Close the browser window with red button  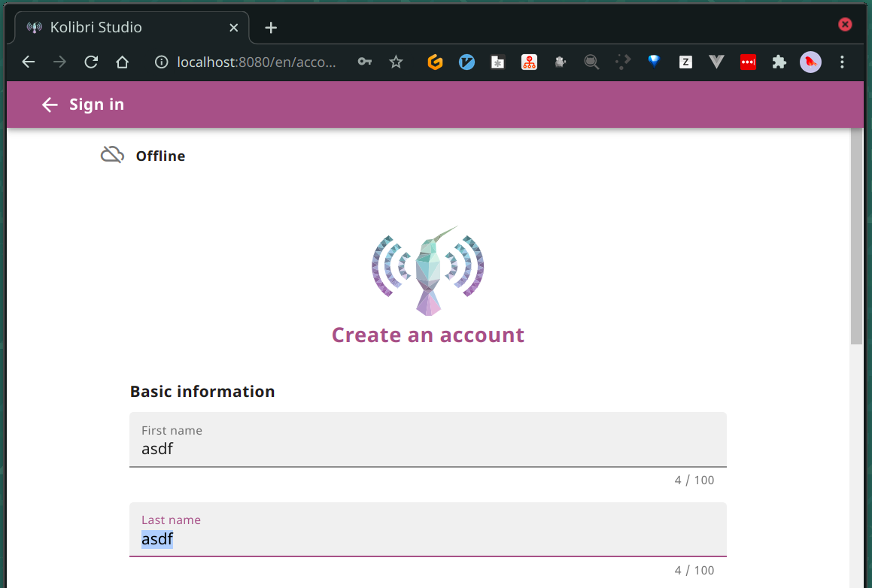click(x=845, y=24)
